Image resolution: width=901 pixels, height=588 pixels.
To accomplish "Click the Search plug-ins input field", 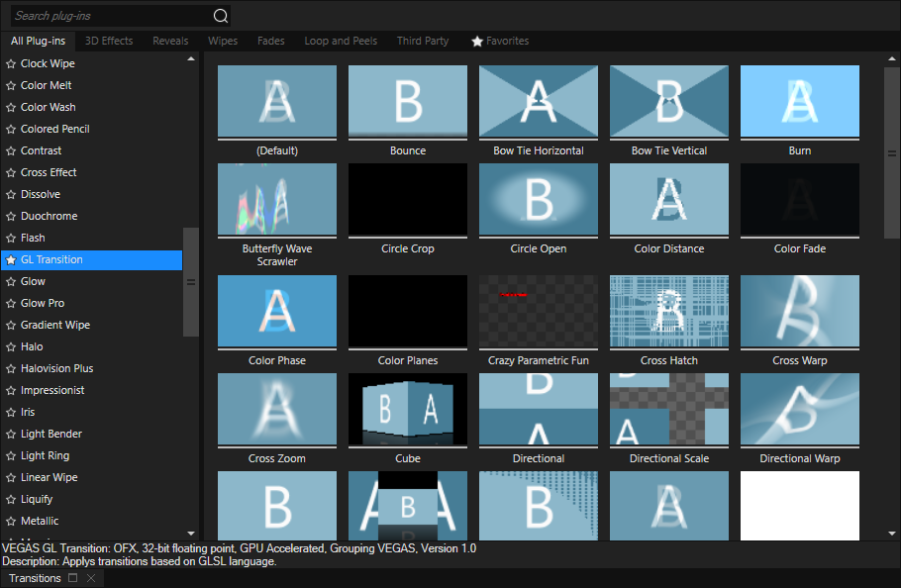I will (x=109, y=16).
